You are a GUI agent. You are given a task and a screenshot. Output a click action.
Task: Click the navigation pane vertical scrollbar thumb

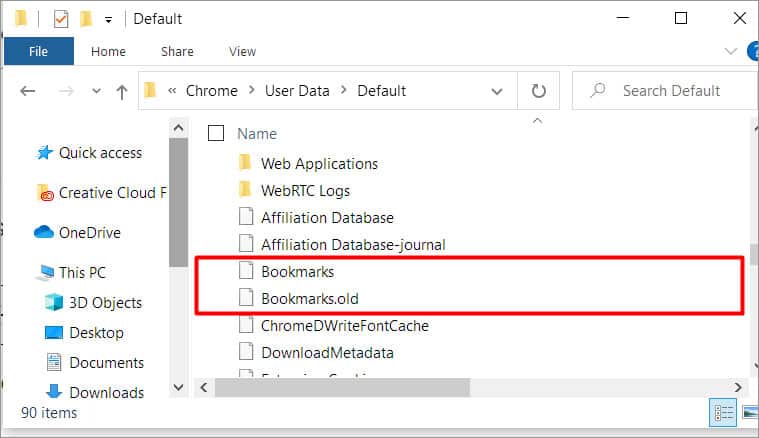tap(178, 202)
